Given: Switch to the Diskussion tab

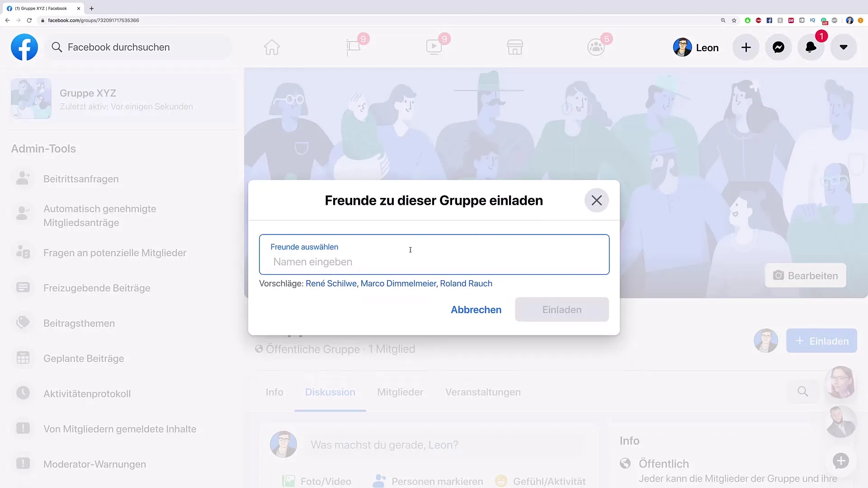Looking at the screenshot, I should point(330,392).
